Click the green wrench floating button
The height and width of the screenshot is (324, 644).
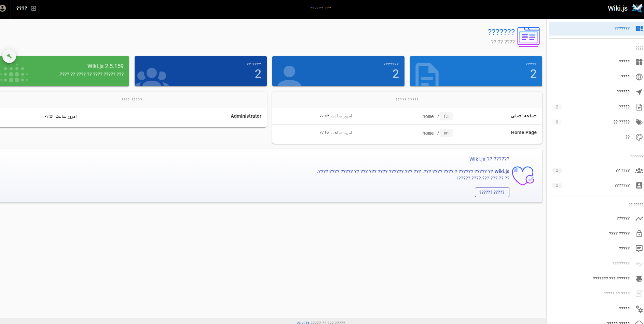tap(9, 56)
